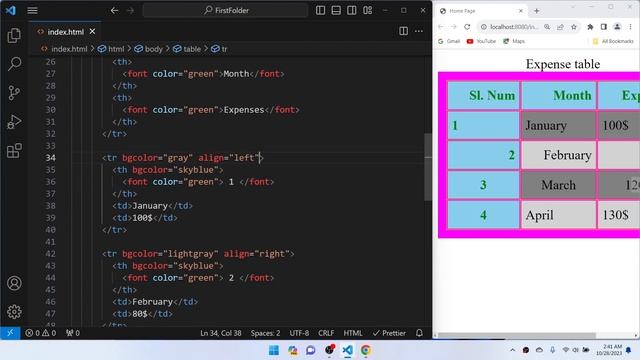Go forward in VS Code navigation
640x360 pixels.
click(x=130, y=11)
